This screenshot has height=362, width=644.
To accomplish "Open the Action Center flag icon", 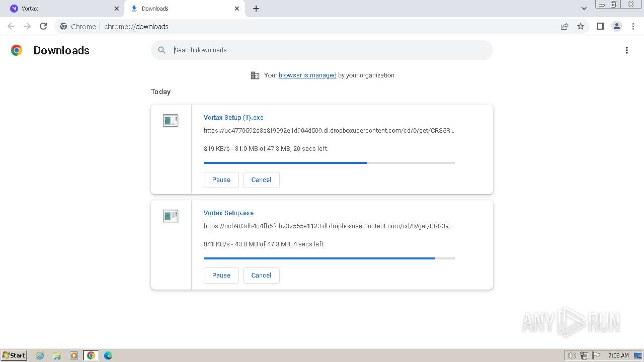I will pos(596,355).
